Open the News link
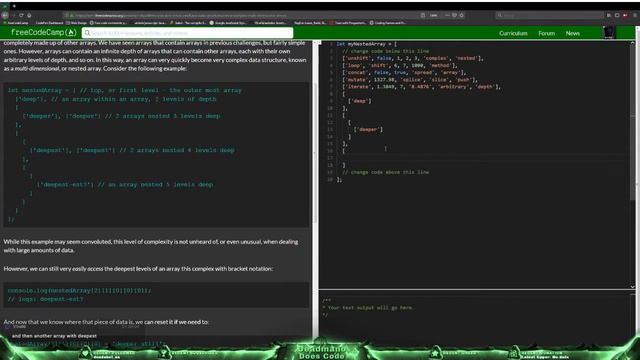 pos(572,33)
